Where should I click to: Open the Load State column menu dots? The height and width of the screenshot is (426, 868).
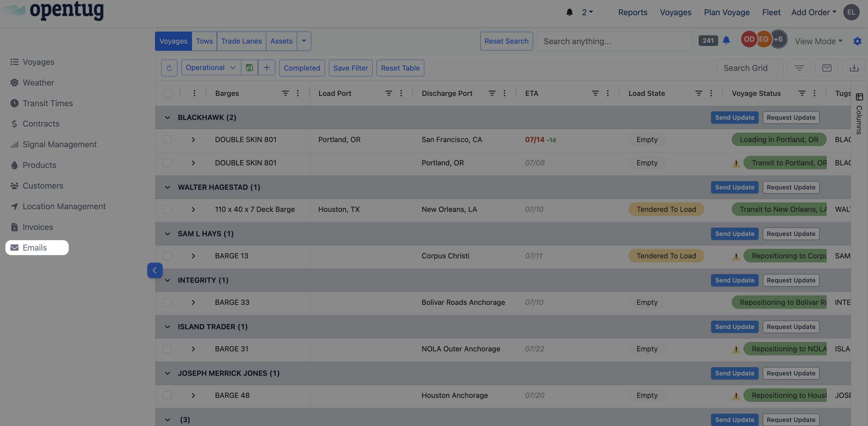pos(711,93)
